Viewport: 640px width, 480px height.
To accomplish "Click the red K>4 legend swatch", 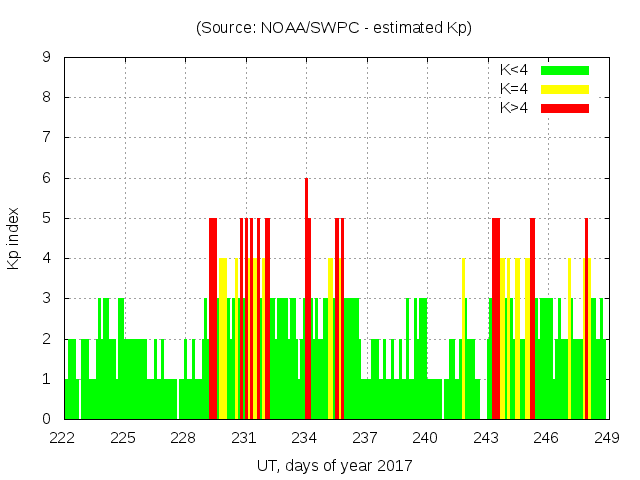I will pyautogui.click(x=564, y=107).
